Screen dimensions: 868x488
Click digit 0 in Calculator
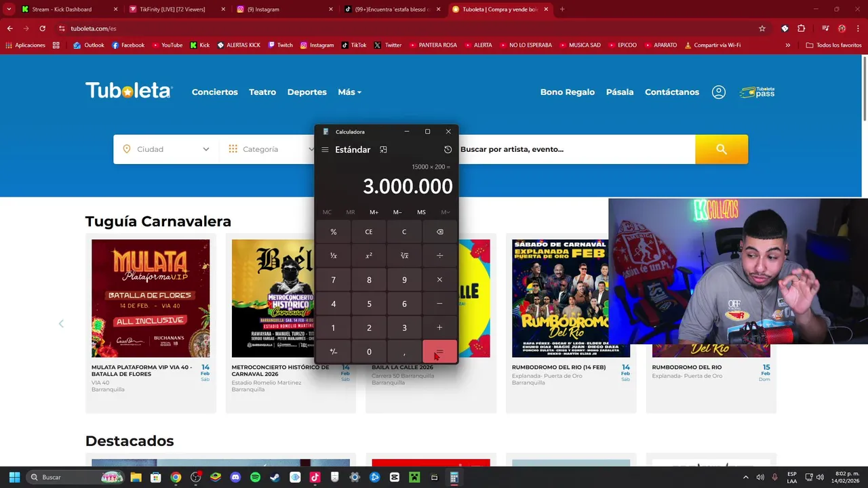point(369,352)
